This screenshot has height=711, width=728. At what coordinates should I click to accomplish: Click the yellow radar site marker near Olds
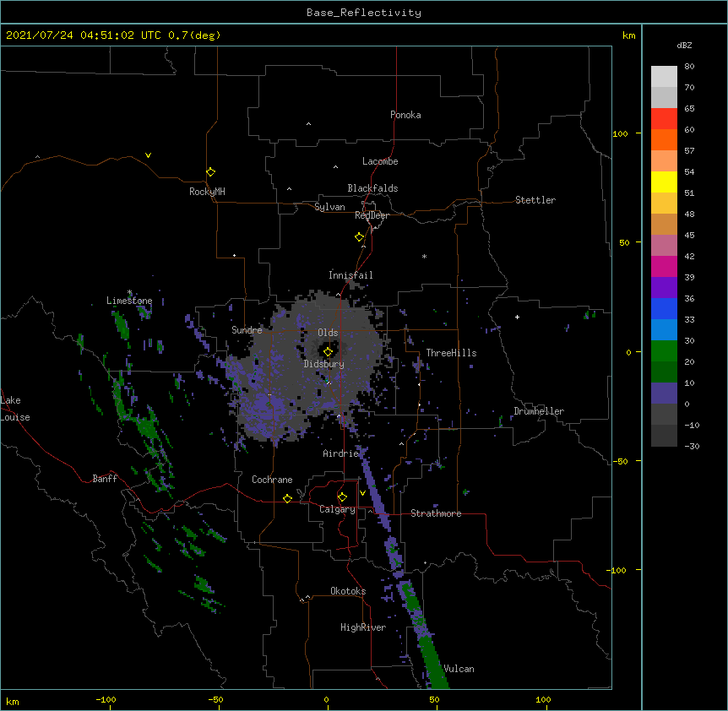(329, 352)
